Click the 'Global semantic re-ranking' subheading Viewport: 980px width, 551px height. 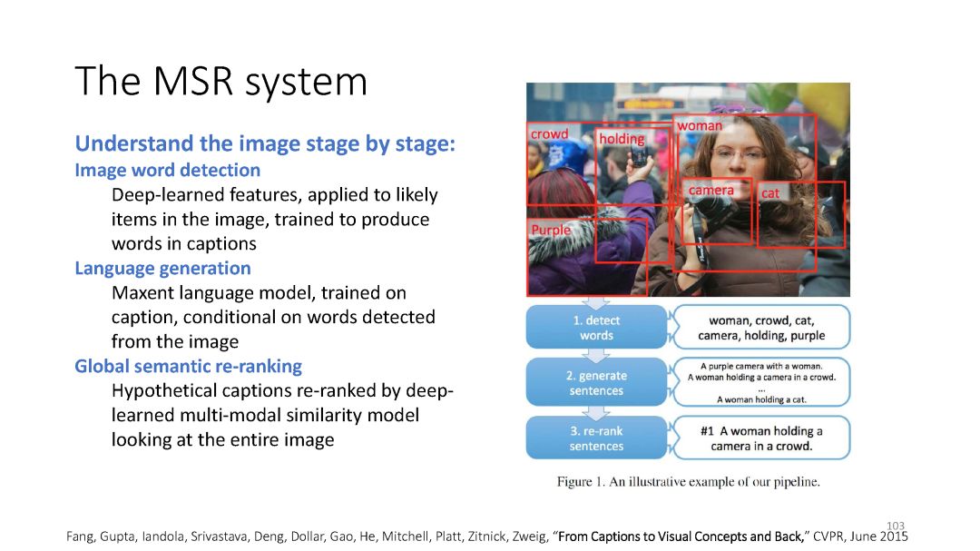(x=188, y=366)
